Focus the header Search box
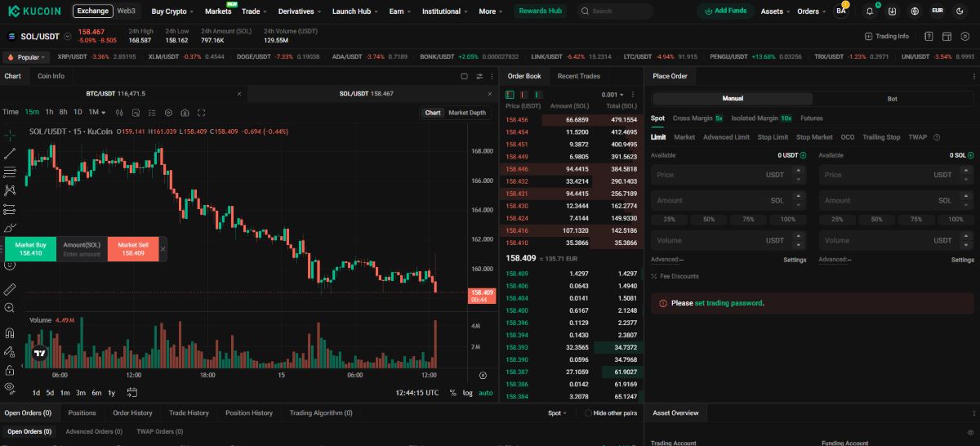Viewport: 980px width, 446px height. point(615,11)
